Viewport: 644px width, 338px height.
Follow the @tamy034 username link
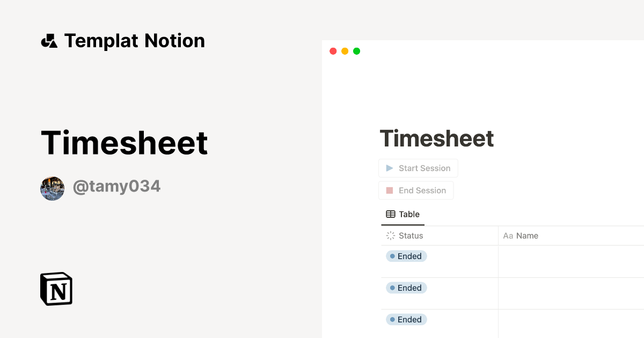click(x=117, y=186)
